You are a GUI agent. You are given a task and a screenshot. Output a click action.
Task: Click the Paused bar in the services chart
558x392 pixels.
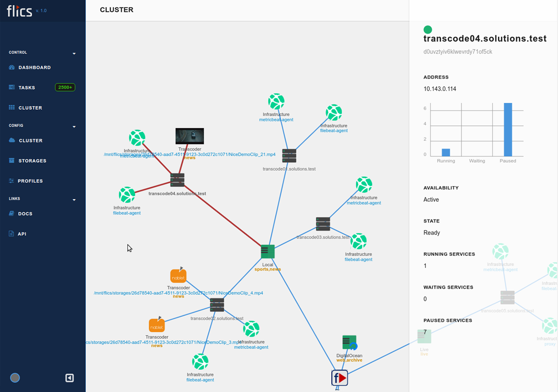[508, 129]
